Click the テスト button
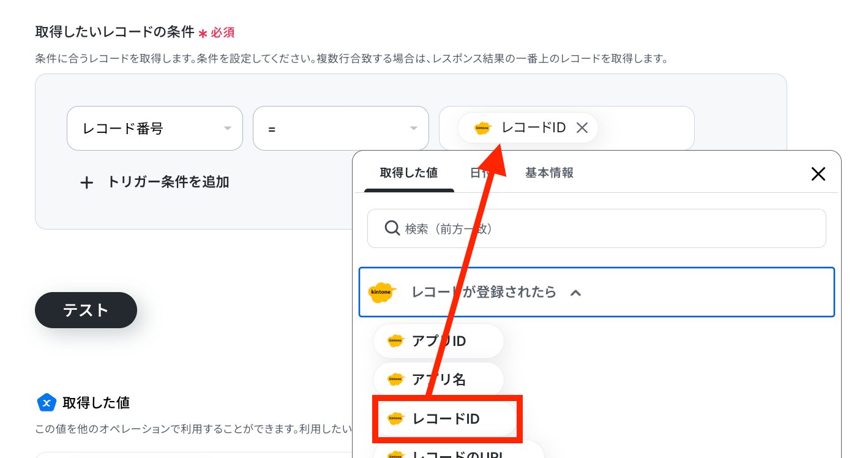The height and width of the screenshot is (458, 868). [86, 310]
